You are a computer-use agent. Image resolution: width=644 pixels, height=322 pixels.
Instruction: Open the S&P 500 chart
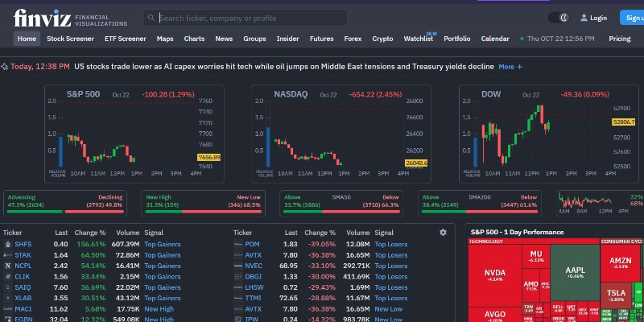coord(134,134)
